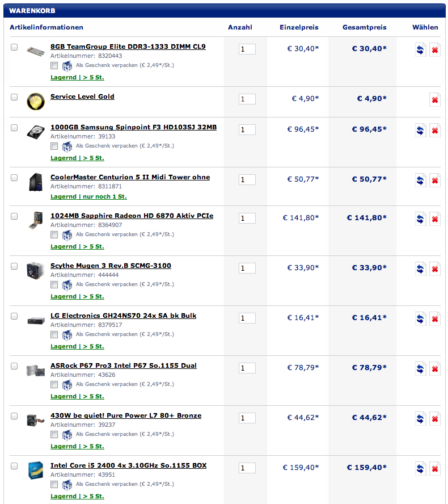Click quantity field for Intel Core i5
The width and height of the screenshot is (448, 504).
pyautogui.click(x=247, y=468)
